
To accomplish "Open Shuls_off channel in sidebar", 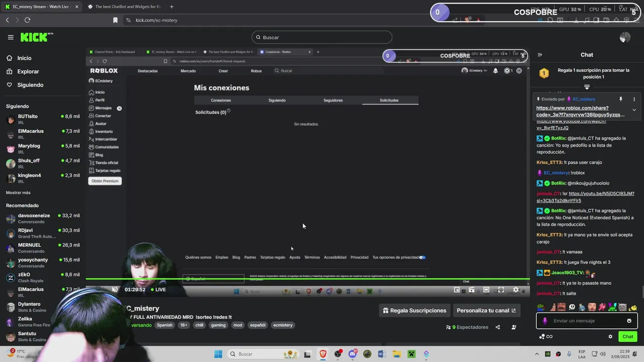I will 43,163.
